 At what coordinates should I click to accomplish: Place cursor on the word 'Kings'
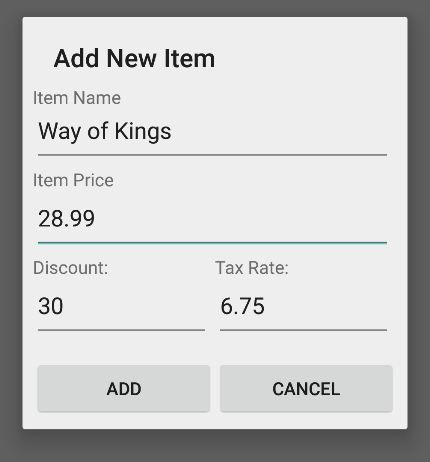click(143, 132)
